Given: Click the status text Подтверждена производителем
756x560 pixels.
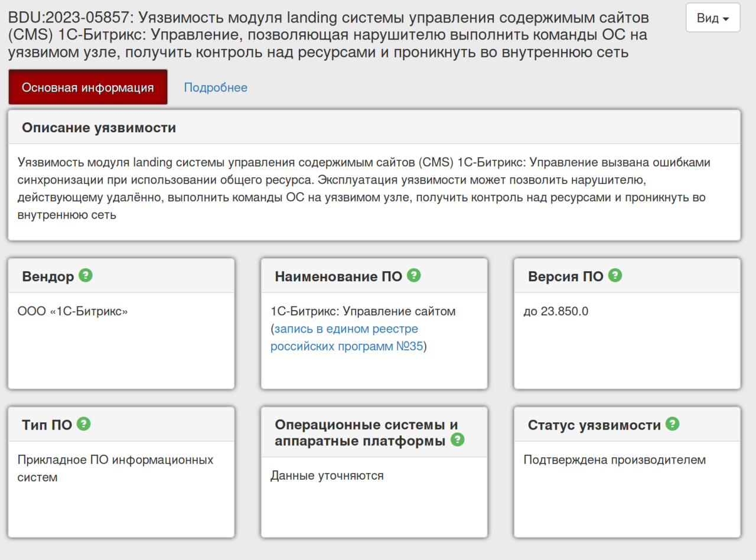Looking at the screenshot, I should pyautogui.click(x=614, y=460).
